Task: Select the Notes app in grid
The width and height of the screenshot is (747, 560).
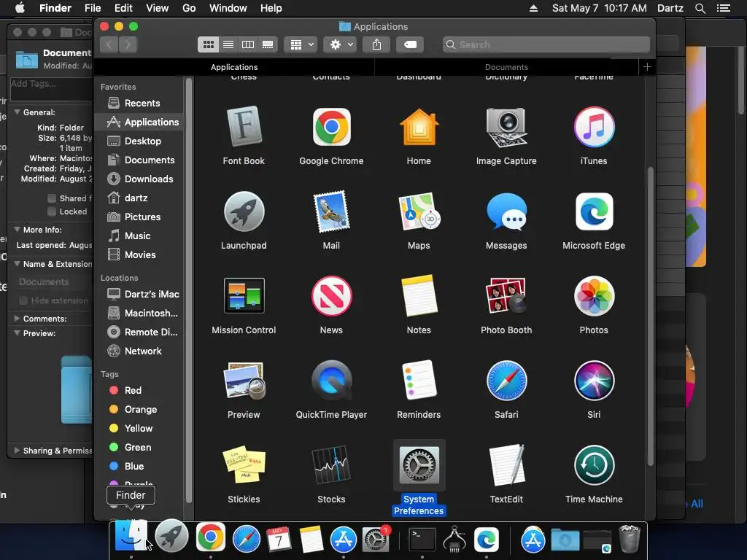Action: (x=419, y=296)
